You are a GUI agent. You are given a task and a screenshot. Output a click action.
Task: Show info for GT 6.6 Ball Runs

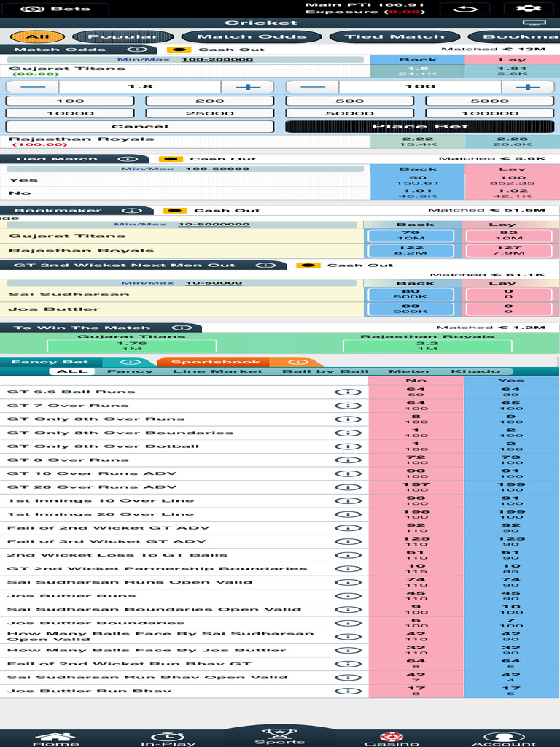point(348,392)
